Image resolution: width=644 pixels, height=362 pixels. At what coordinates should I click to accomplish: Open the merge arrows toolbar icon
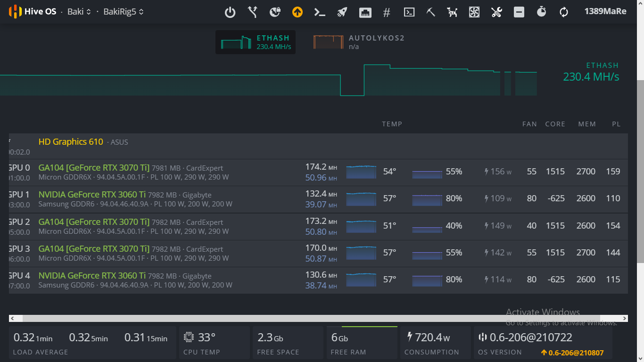[253, 12]
